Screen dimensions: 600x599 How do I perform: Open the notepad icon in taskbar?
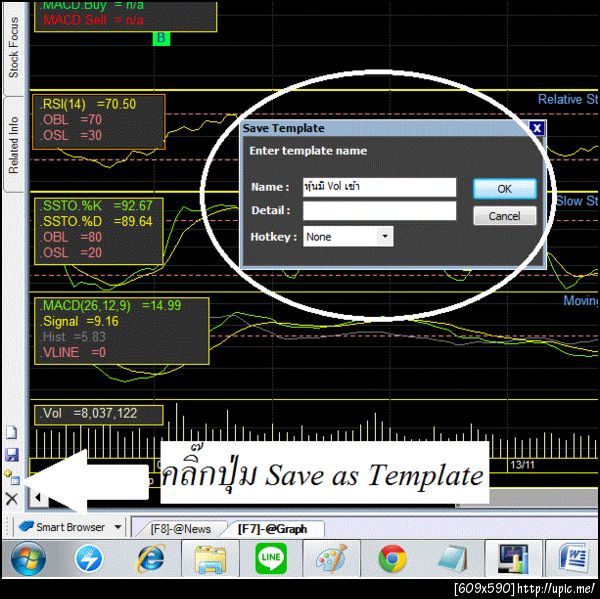453,559
